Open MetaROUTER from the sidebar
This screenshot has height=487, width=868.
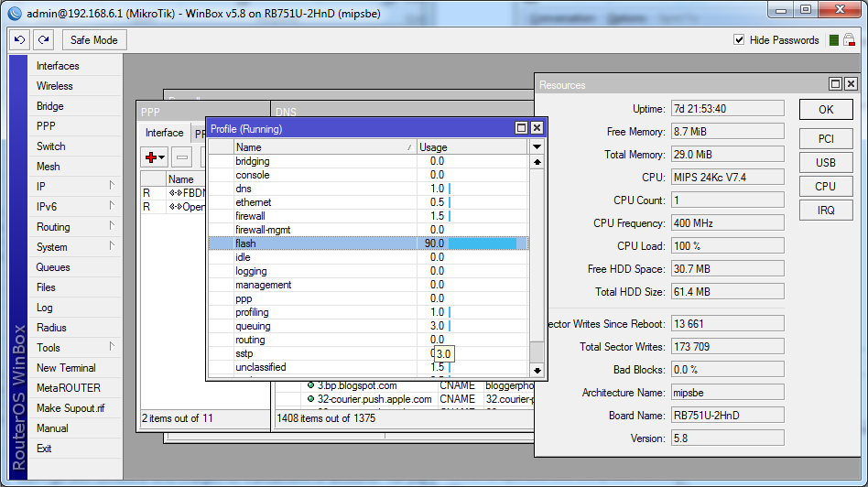pyautogui.click(x=74, y=388)
